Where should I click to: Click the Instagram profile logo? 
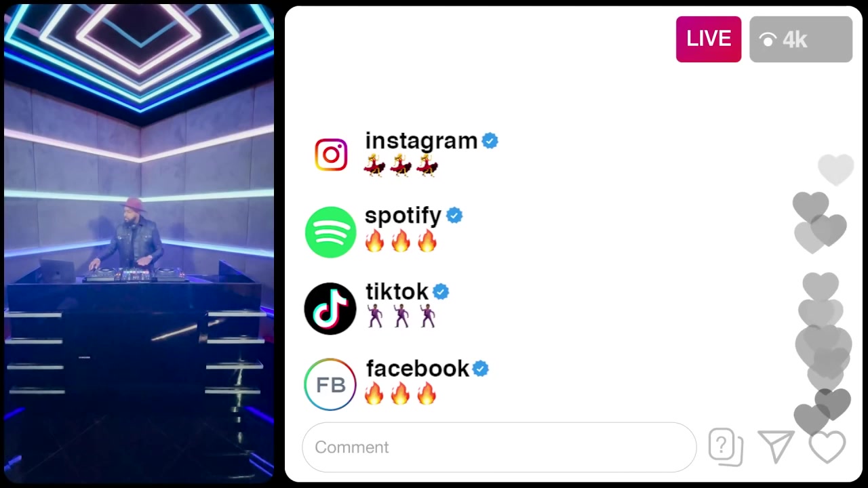[331, 155]
